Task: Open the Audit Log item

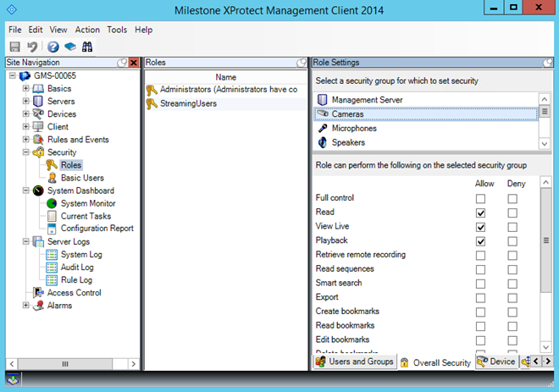Action: coord(77,268)
